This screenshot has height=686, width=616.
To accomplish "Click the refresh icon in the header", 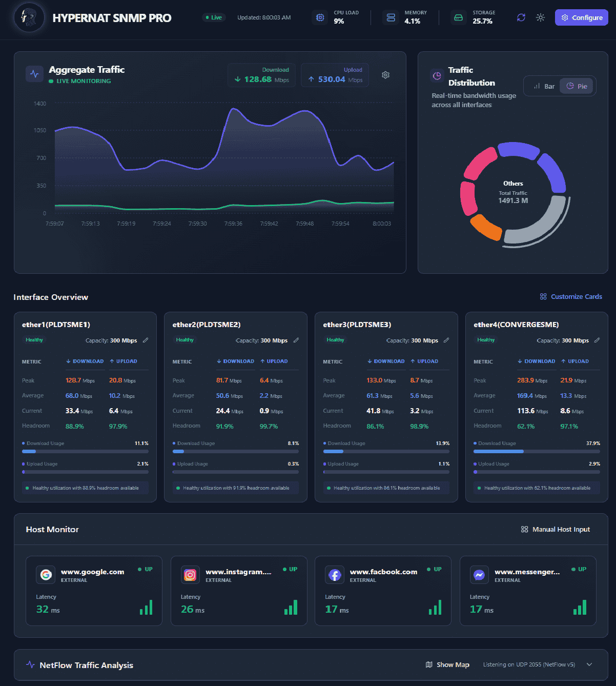I will [521, 17].
